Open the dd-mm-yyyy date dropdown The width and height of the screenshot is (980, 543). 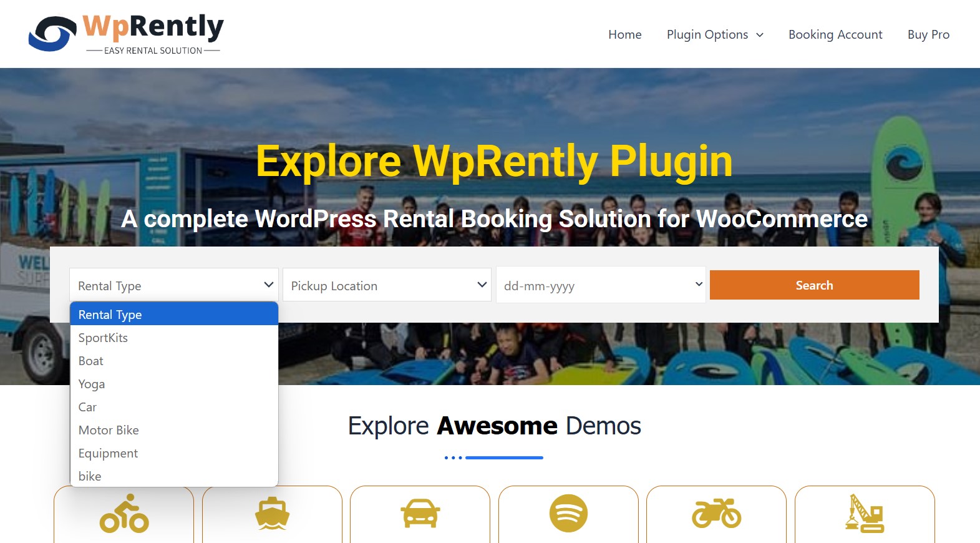(x=601, y=285)
